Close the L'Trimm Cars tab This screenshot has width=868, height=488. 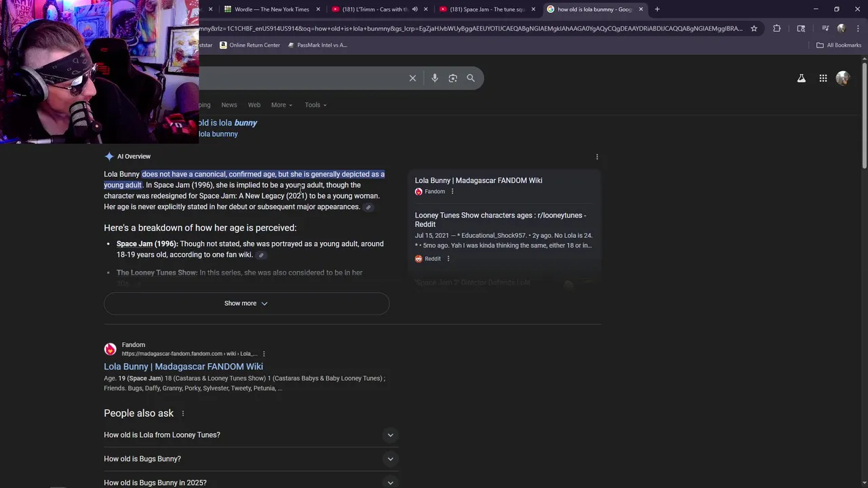(x=426, y=9)
